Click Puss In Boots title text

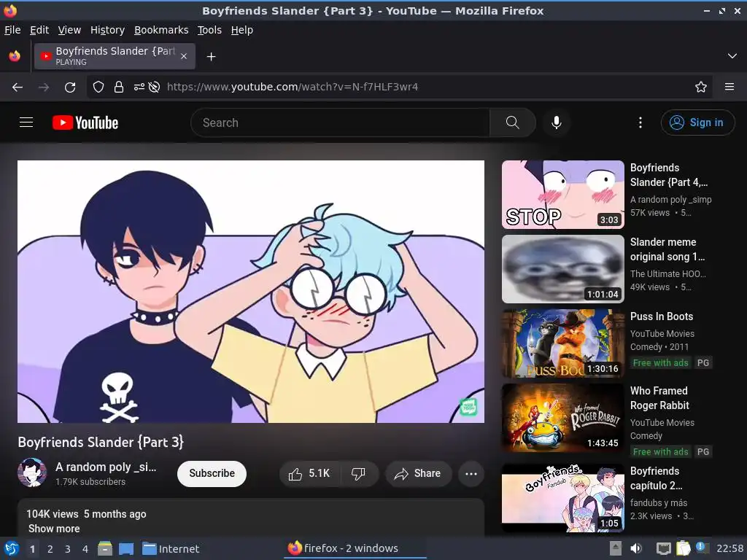tap(662, 316)
